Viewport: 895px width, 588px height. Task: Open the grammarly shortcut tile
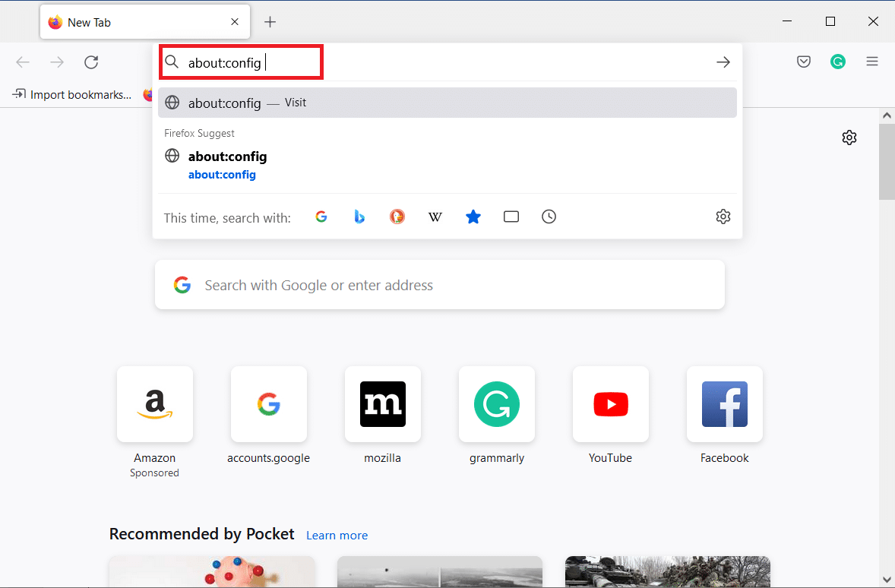point(497,404)
